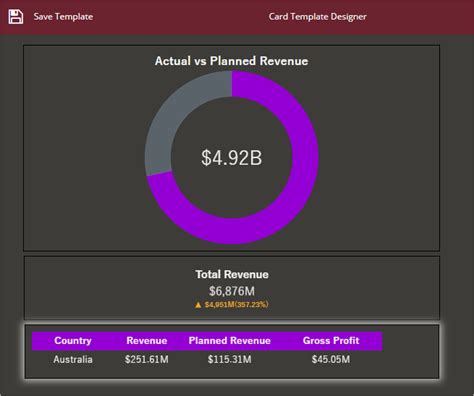Click the $4.92B center value
Viewport: 474px width, 396px height.
coord(231,158)
